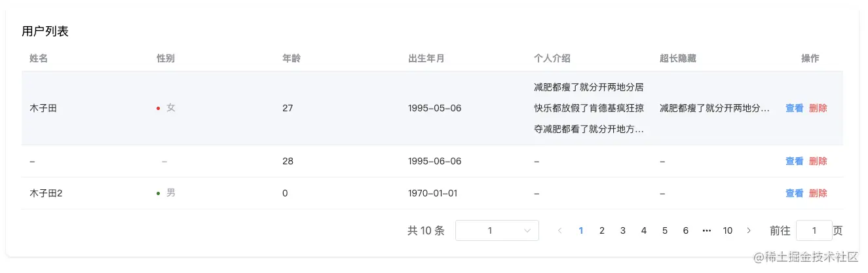Click the go-to page input field
This screenshot has height=273, width=868.
tap(814, 230)
